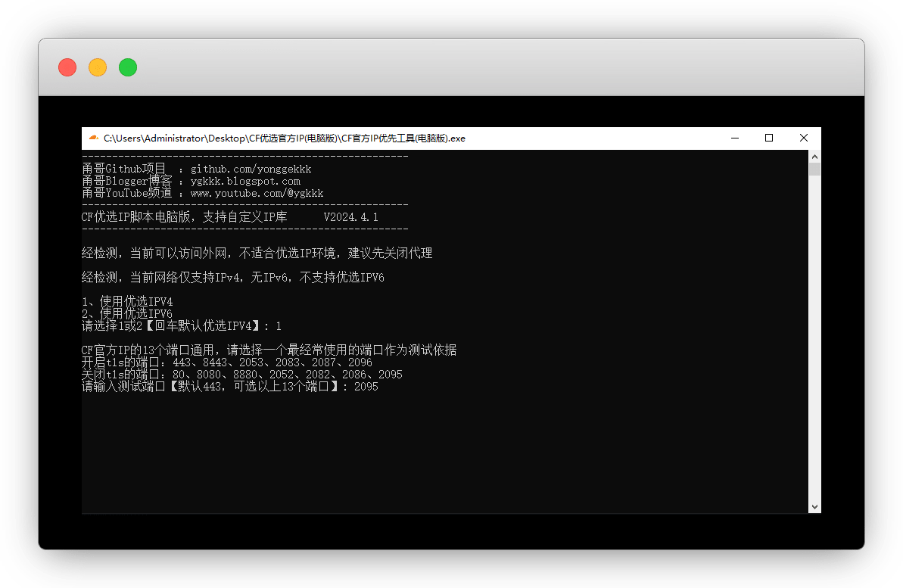Click the line starting 'CF官方IP的13个端口通用'

(x=269, y=350)
